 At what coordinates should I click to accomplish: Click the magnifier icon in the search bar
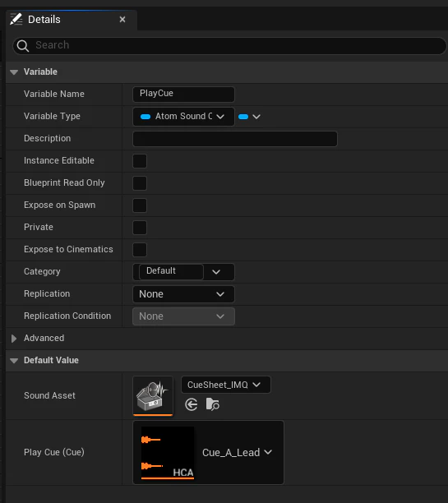pyautogui.click(x=23, y=45)
